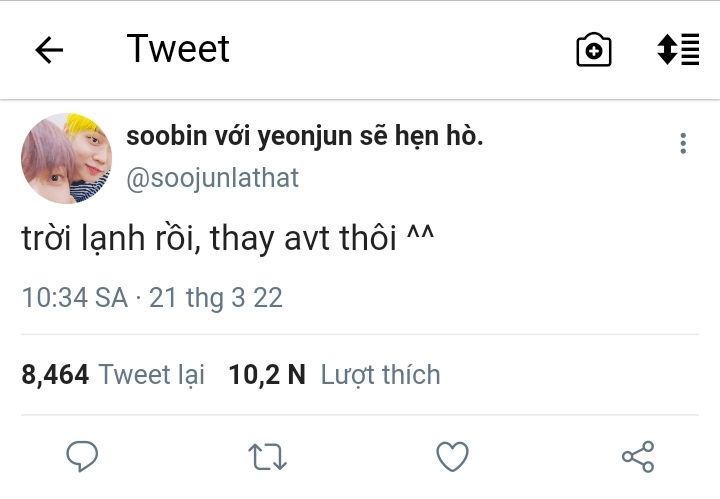720x499 pixels.
Task: Tap the camera plus icon in header
Action: (593, 50)
